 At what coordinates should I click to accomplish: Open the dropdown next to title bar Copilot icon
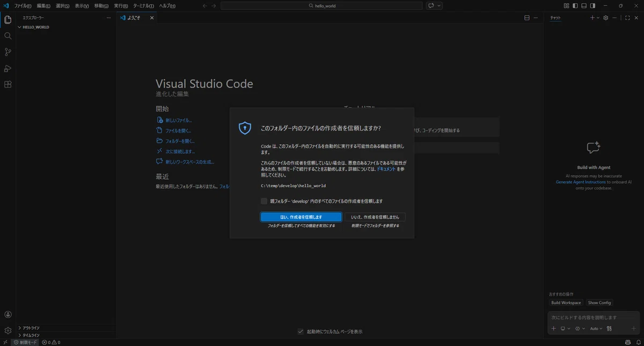[x=440, y=6]
